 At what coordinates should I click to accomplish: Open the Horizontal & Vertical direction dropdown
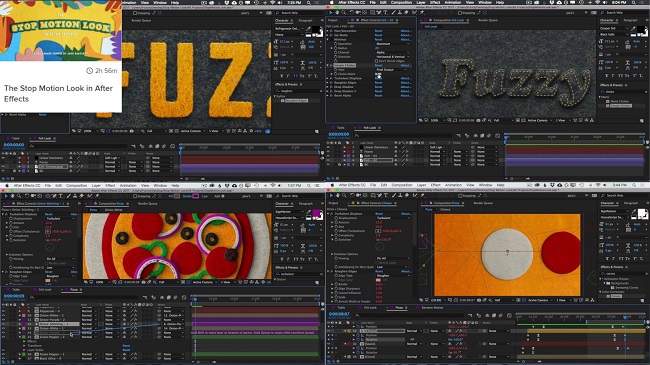click(x=393, y=57)
